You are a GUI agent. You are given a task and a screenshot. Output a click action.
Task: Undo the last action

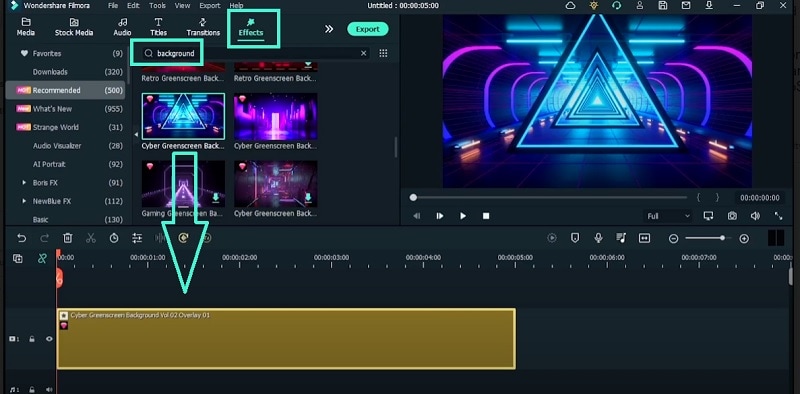pos(21,238)
